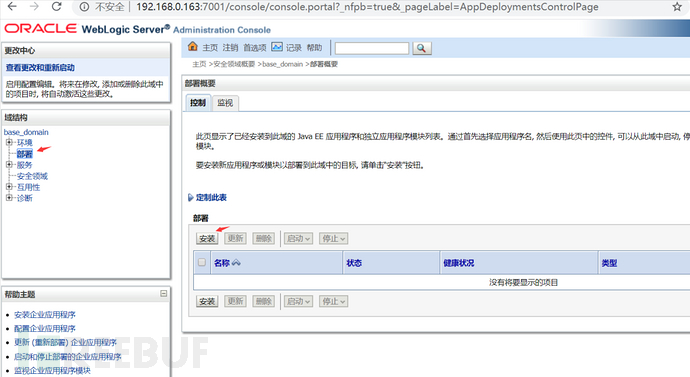This screenshot has width=690, height=377.
Task: Open 启动和停止部署的企业应用程序 help link
Action: click(68, 356)
